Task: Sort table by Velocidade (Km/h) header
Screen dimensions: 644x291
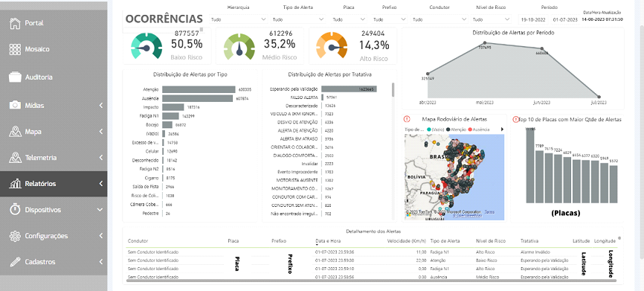Action: coord(407,241)
